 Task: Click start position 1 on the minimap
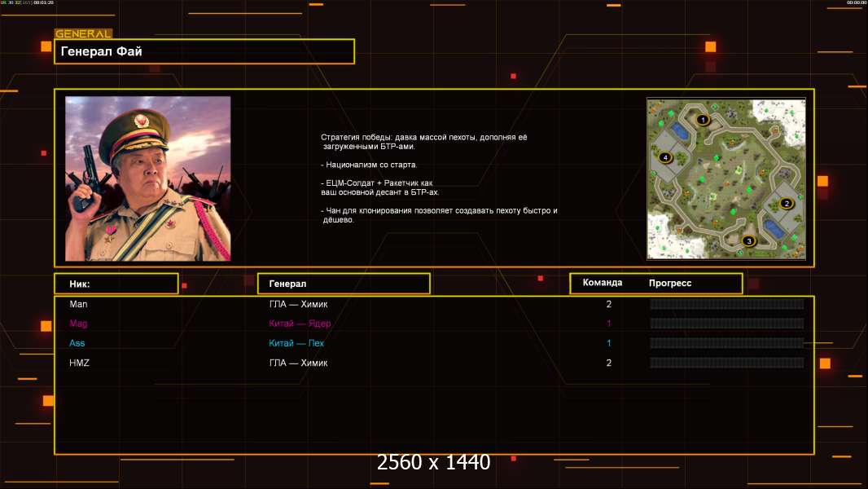point(704,120)
